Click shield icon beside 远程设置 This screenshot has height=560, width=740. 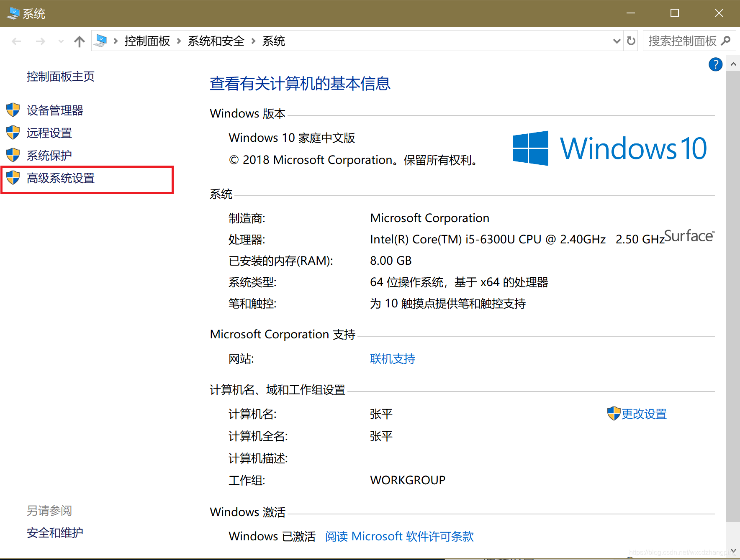[13, 133]
